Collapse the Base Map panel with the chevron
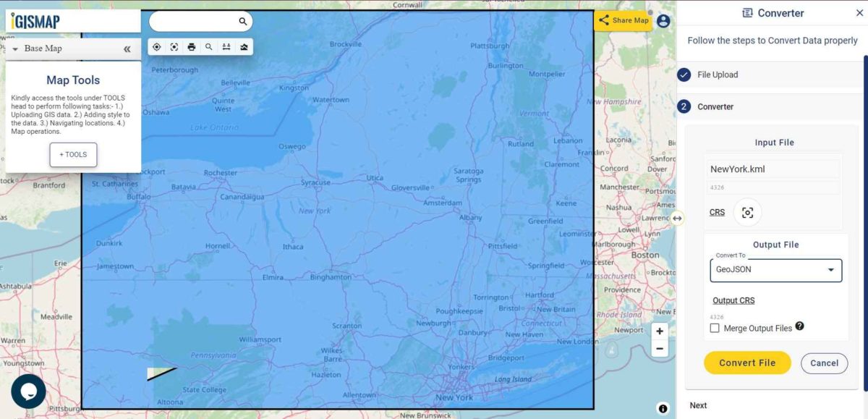Image resolution: width=868 pixels, height=419 pixels. click(127, 48)
